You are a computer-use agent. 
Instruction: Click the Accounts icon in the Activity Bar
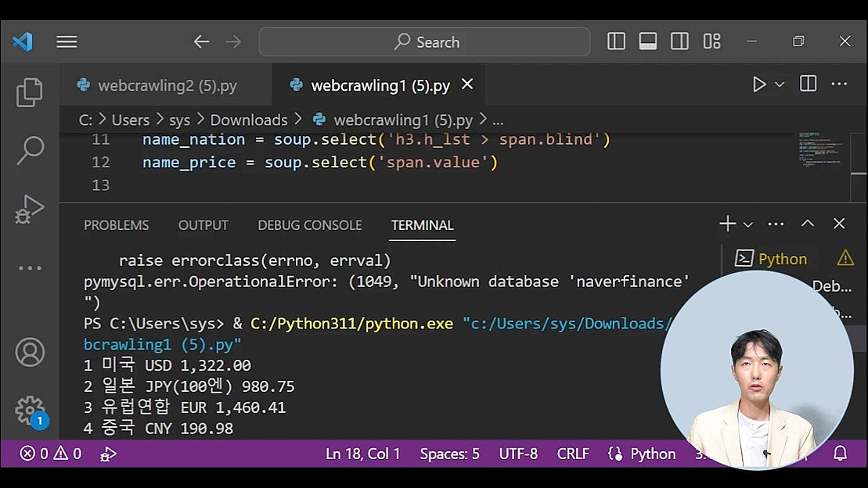29,352
